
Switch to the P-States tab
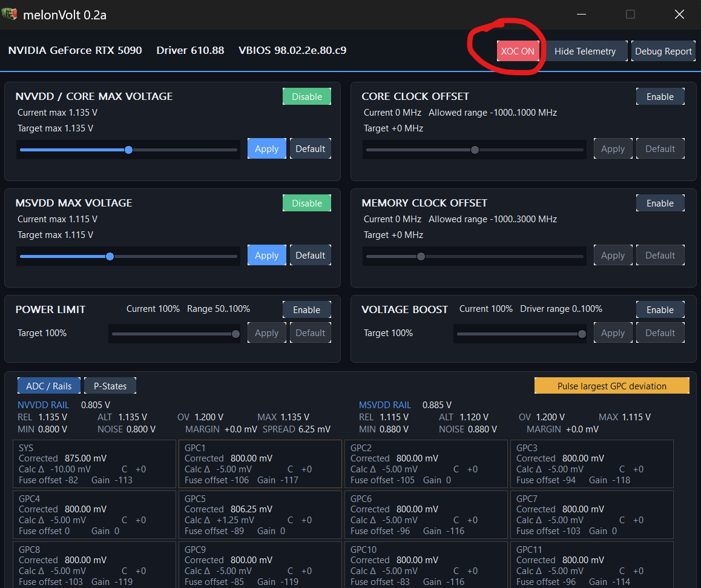point(110,386)
